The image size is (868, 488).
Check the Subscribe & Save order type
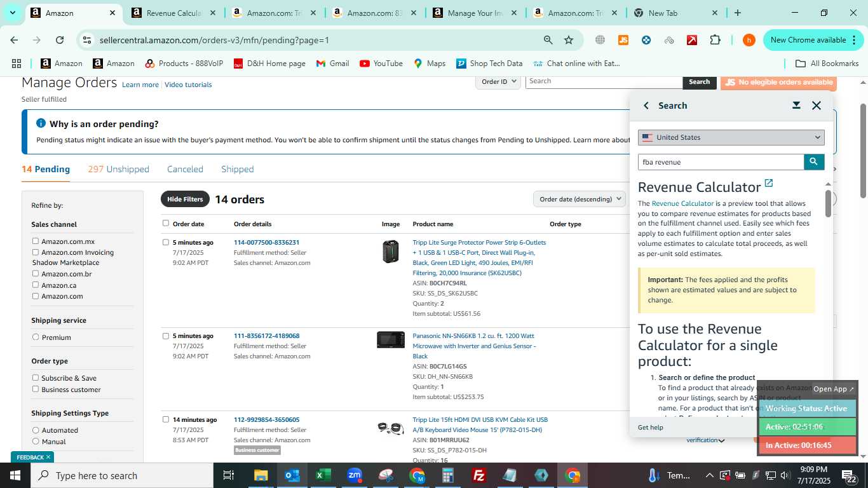point(36,377)
